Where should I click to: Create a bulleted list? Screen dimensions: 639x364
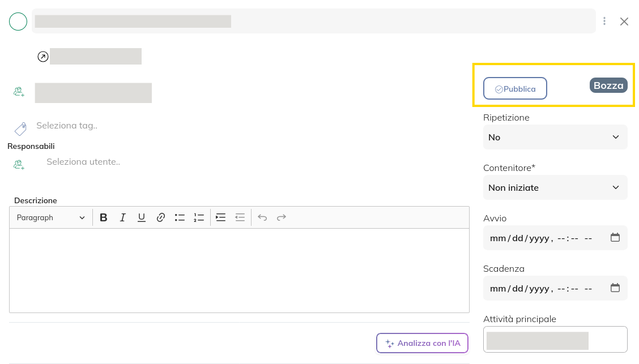point(180,217)
